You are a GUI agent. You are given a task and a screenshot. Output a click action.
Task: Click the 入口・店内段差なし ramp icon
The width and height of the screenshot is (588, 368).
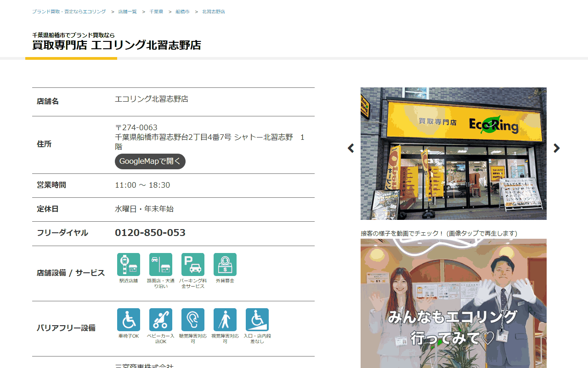tap(257, 320)
